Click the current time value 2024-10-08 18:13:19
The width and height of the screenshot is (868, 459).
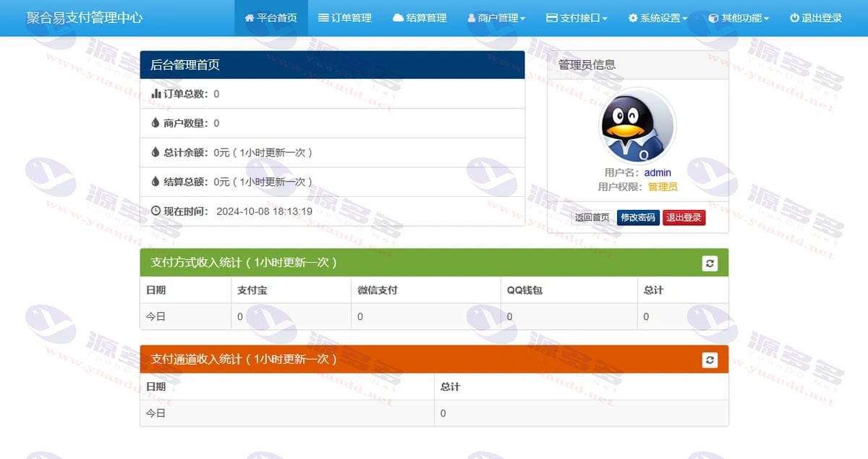click(x=264, y=211)
